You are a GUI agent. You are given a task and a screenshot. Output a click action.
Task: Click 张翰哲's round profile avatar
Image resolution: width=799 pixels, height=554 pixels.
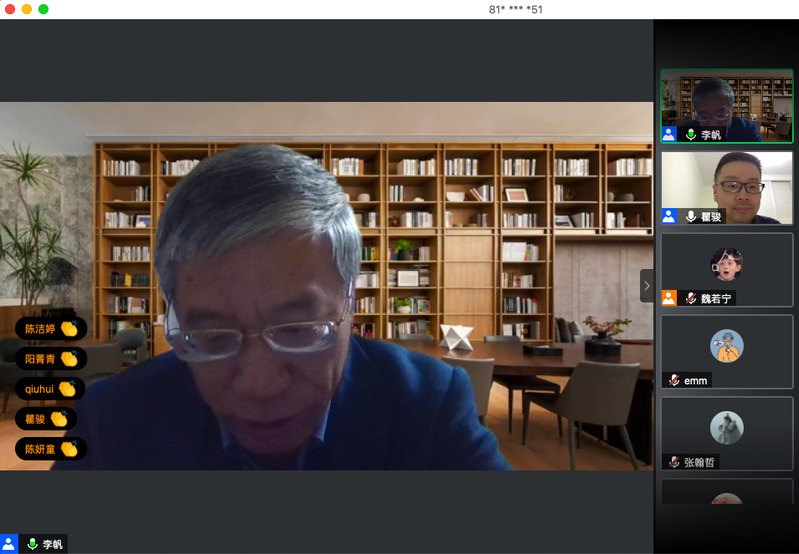pyautogui.click(x=726, y=428)
